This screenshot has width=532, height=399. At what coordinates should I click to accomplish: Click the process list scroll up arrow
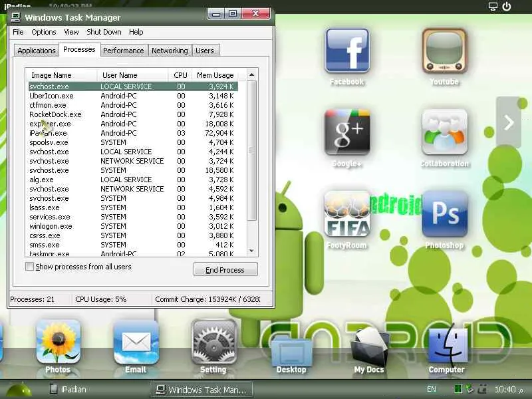click(x=251, y=74)
